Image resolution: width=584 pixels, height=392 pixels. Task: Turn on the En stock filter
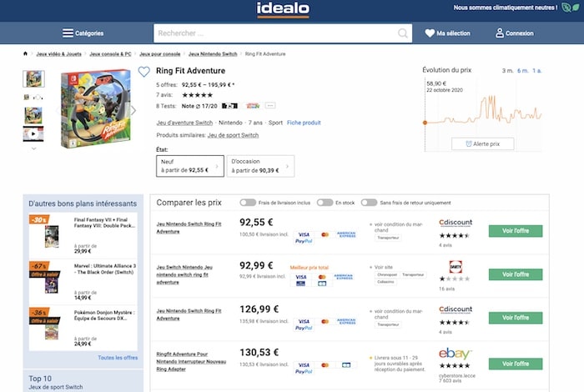click(x=325, y=203)
